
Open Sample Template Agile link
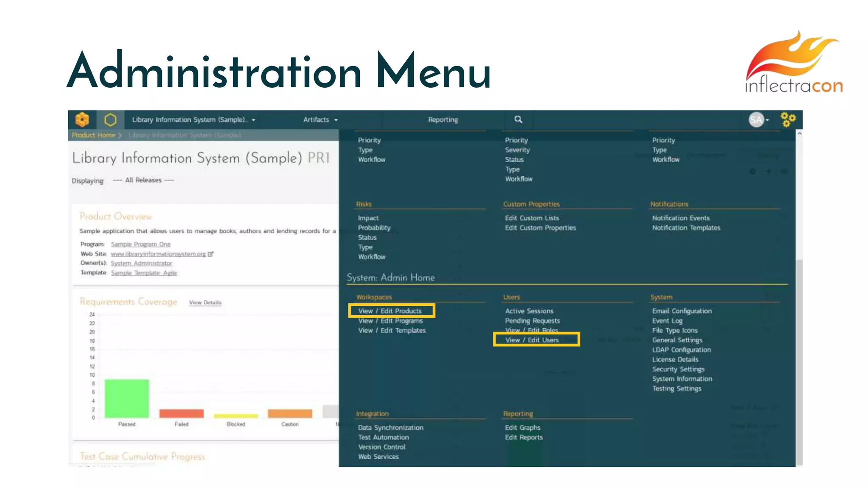click(x=144, y=273)
